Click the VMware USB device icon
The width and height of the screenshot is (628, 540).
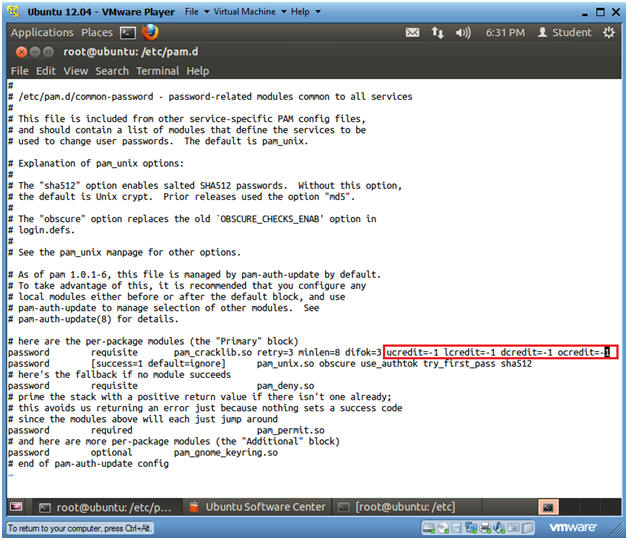(x=513, y=528)
